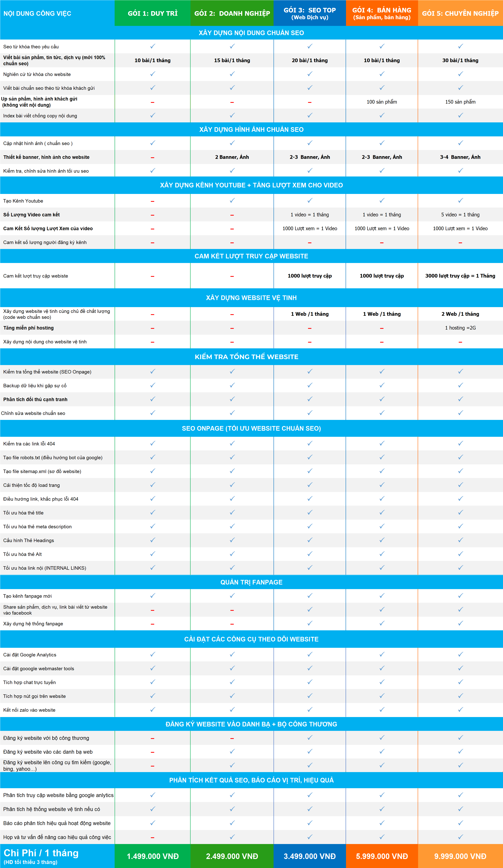Click the Kiểm Tra Tổng Thể Website section header
Screen dimensions: 503x868
(251, 356)
